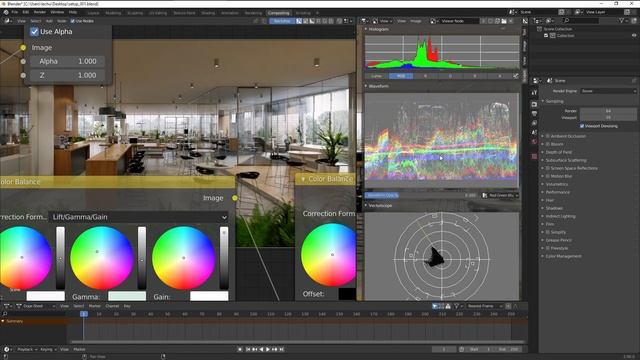Viewport: 640px width, 360px height.
Task: Select the Luma histogram mode button
Action: 377,76
